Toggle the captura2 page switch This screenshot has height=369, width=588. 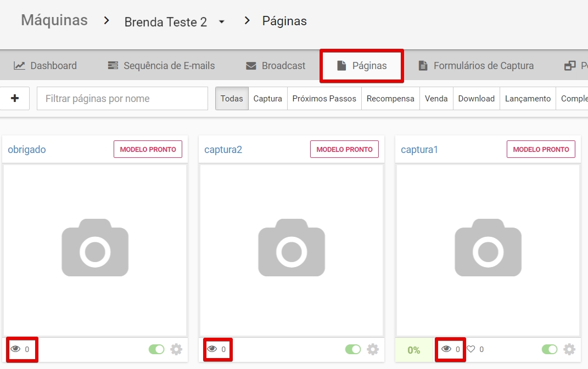tap(353, 349)
